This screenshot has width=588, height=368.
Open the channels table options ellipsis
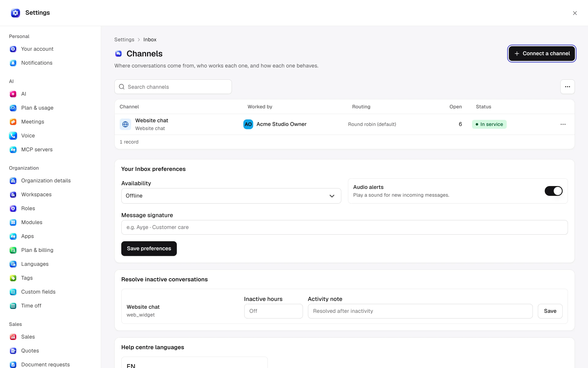coord(567,87)
